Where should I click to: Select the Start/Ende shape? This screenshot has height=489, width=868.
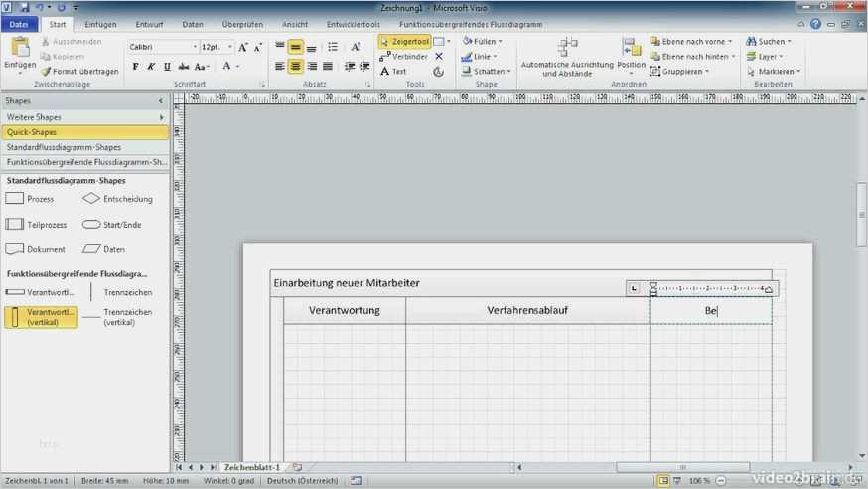click(112, 225)
